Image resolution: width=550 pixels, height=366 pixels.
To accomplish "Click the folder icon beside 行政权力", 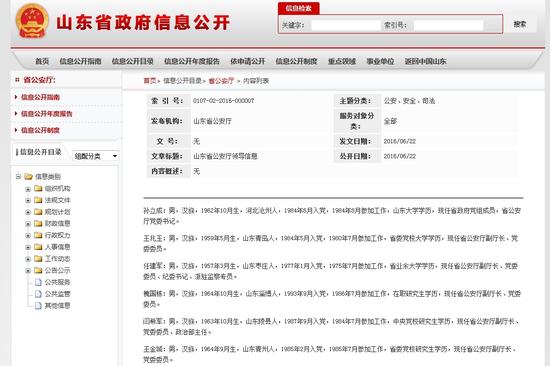I will click(38, 235).
